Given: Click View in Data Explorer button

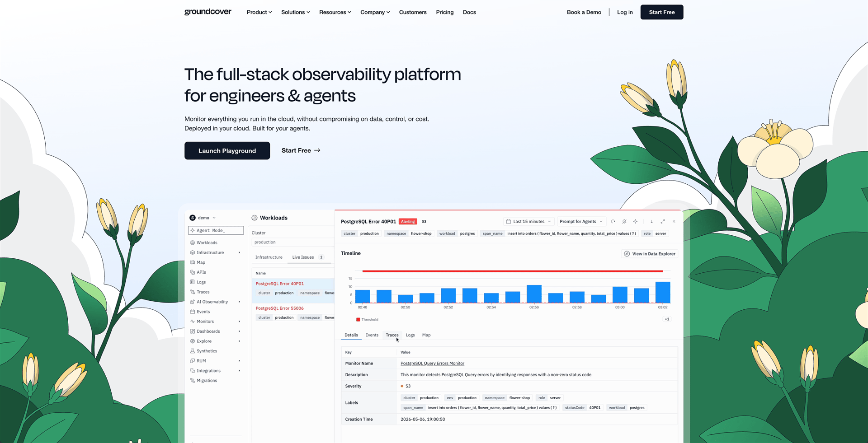Looking at the screenshot, I should [650, 254].
